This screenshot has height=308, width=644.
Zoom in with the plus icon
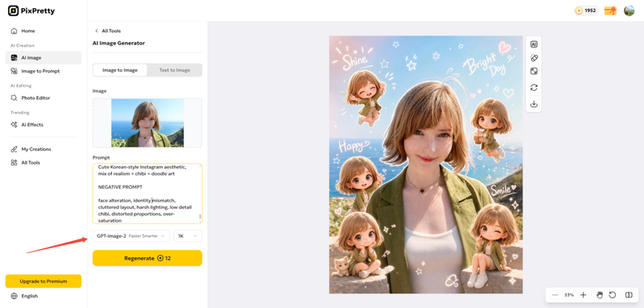(x=583, y=295)
